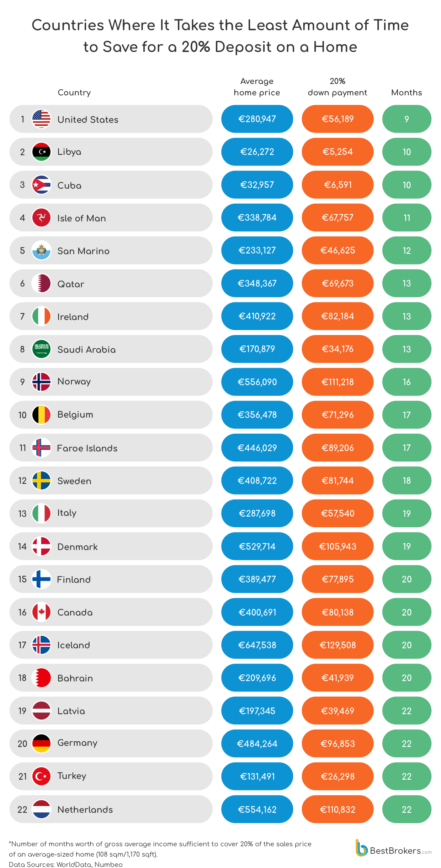Click the United States 9 months badge
The width and height of the screenshot is (441, 868).
pyautogui.click(x=407, y=119)
